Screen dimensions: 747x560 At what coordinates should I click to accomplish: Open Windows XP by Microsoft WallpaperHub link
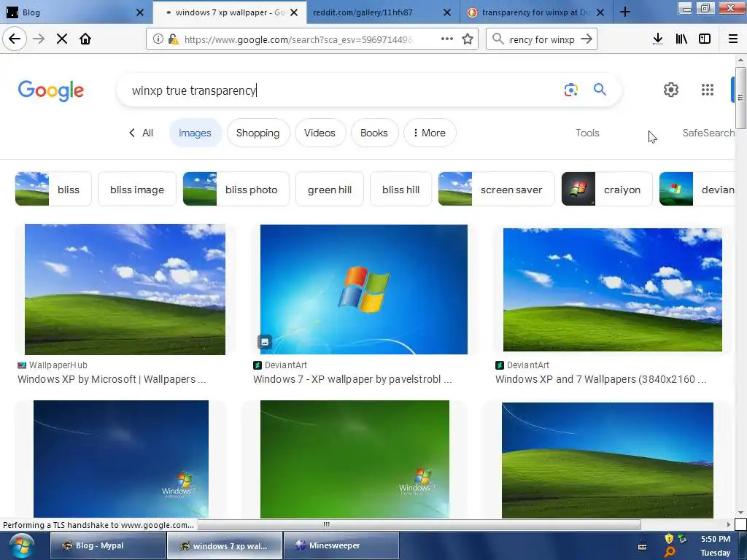[112, 379]
